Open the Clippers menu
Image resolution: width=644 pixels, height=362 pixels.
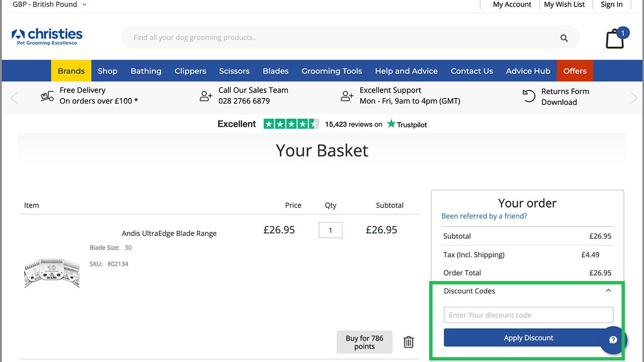coord(190,71)
